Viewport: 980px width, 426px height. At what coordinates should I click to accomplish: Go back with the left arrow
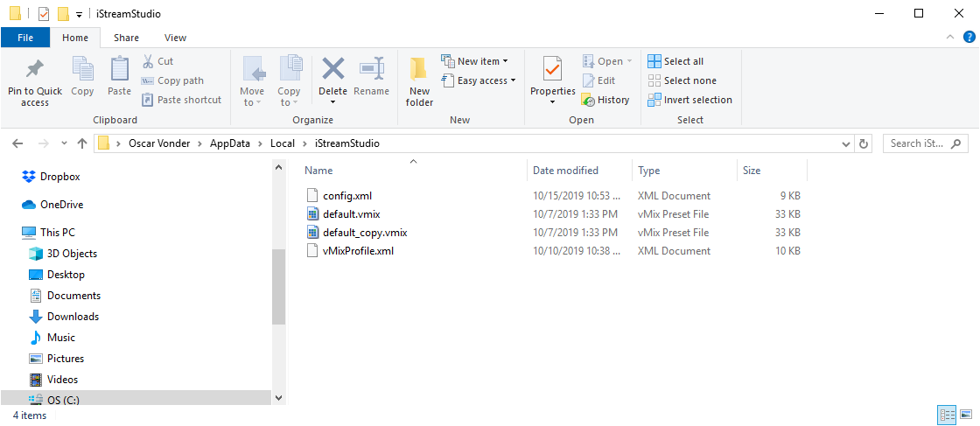[x=17, y=143]
